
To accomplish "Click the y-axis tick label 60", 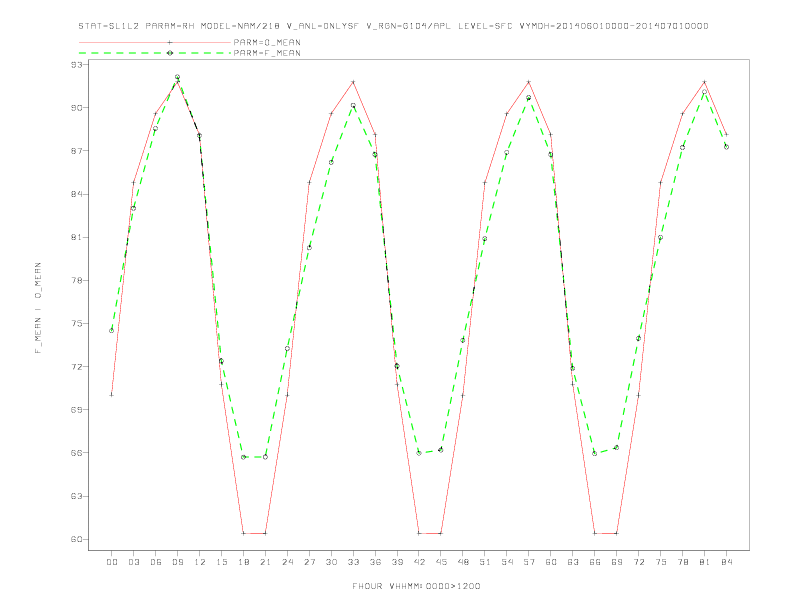I will pyautogui.click(x=76, y=539).
